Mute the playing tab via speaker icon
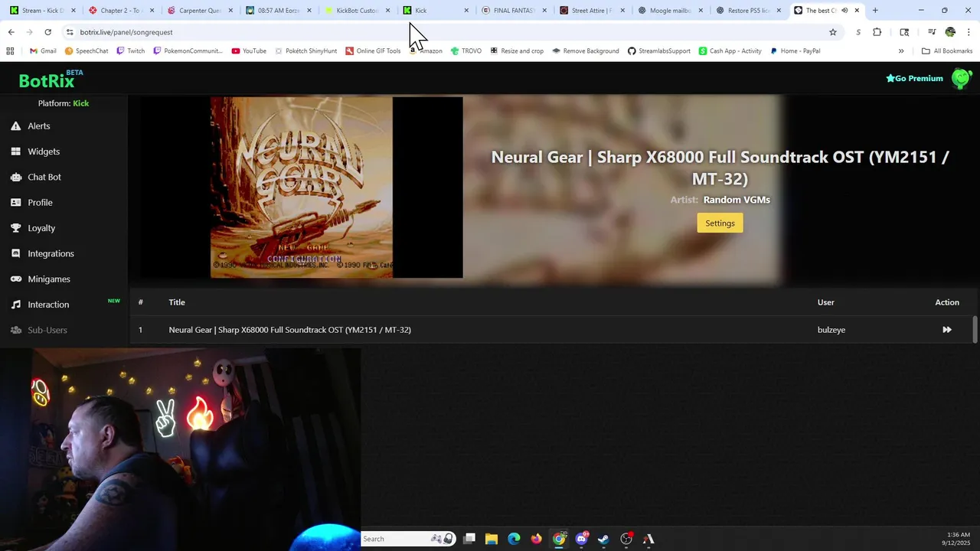This screenshot has height=551, width=980. 844,11
